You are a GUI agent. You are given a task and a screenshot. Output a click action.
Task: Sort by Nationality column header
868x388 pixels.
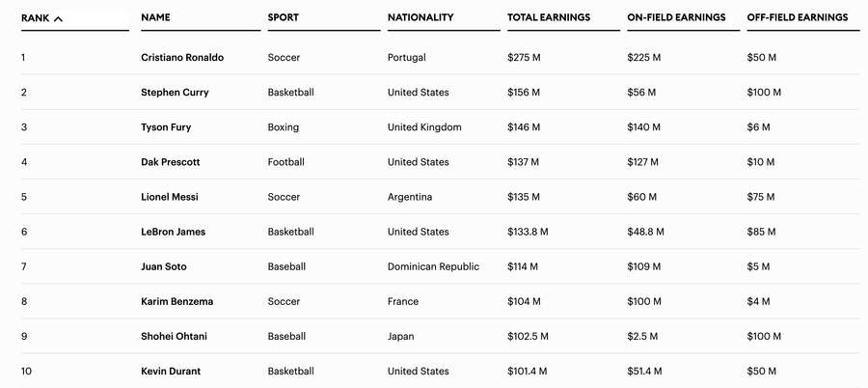(x=420, y=17)
